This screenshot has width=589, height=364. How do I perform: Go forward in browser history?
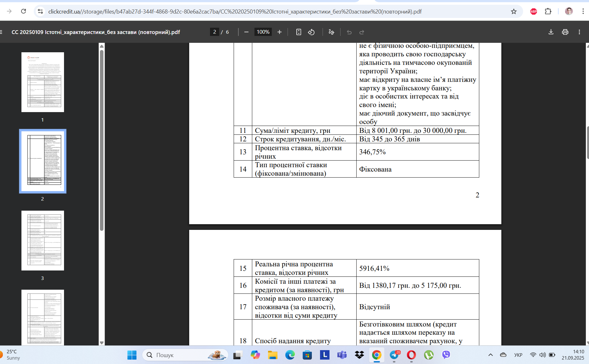9,11
